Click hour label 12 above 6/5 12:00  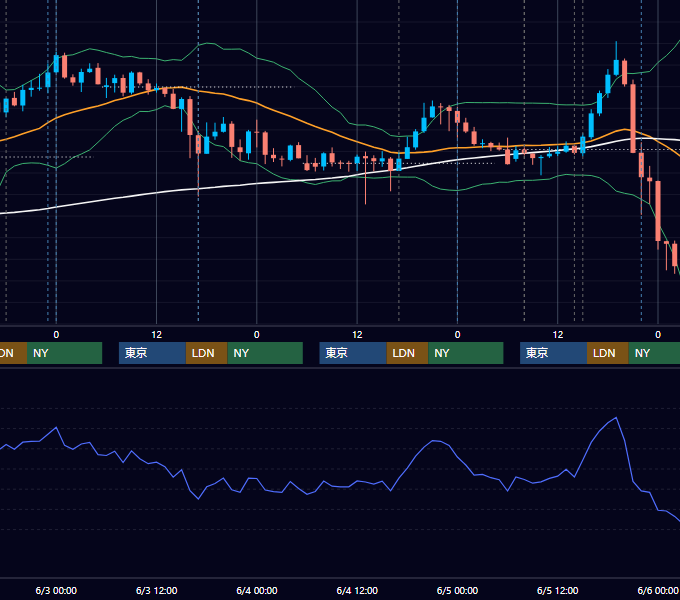558,335
